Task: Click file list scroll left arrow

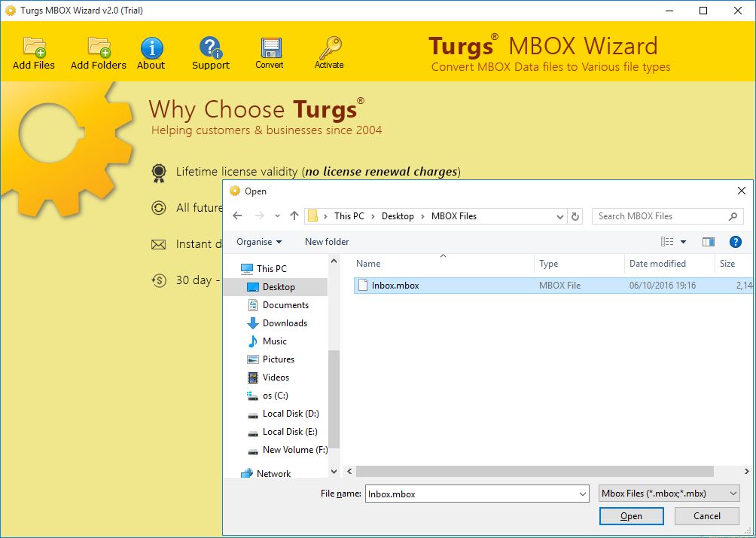Action: coord(349,472)
